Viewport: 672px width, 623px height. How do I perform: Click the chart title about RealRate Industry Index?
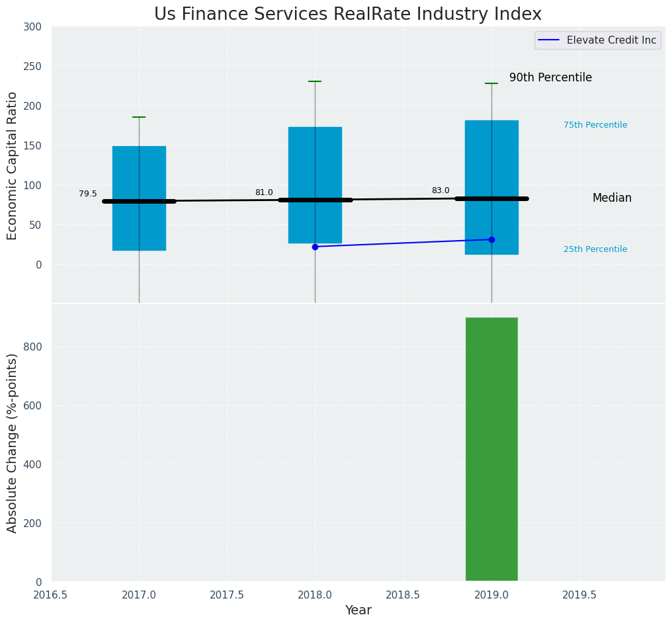pos(348,15)
